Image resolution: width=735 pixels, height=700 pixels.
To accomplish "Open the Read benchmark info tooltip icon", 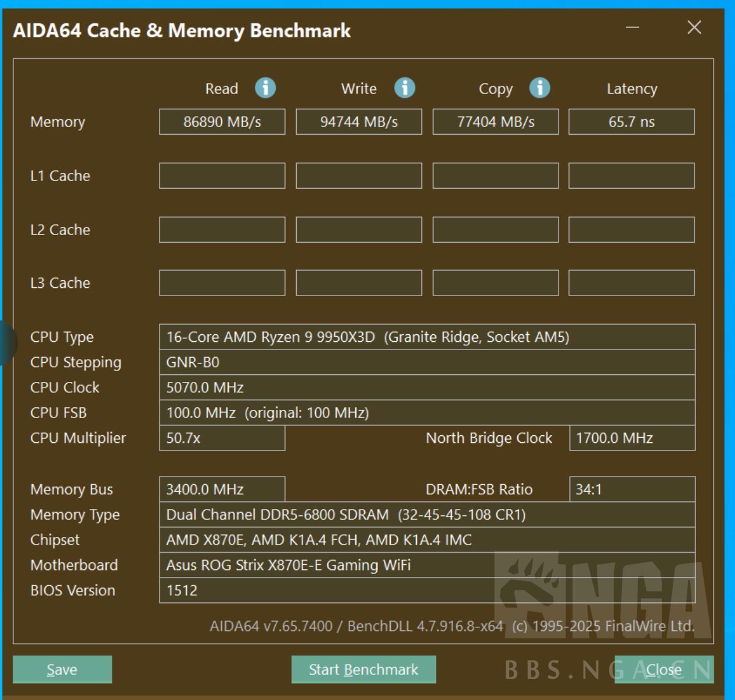I will 265,88.
